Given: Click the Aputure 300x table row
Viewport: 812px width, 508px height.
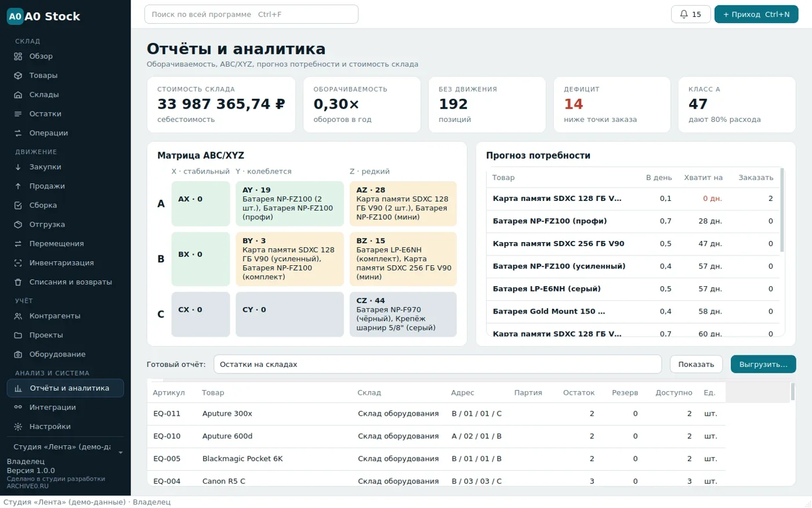Looking at the screenshot, I should pyautogui.click(x=436, y=414).
